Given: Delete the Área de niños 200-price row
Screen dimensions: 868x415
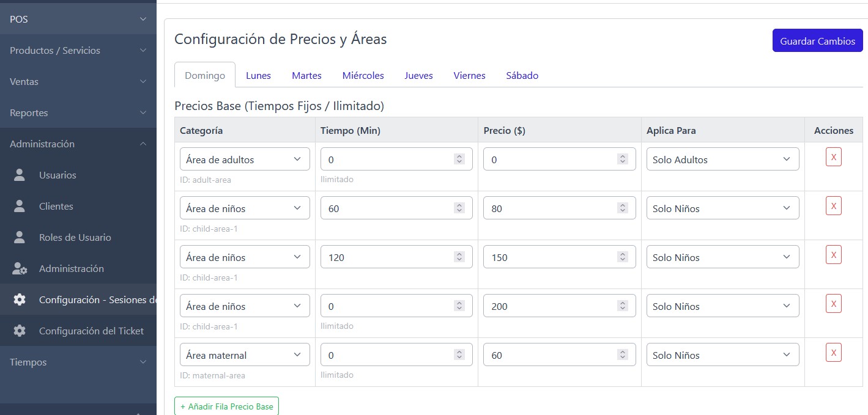Looking at the screenshot, I should pos(833,304).
